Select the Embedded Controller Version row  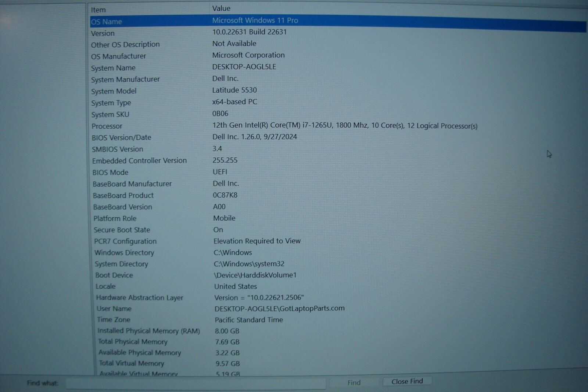pos(338,161)
